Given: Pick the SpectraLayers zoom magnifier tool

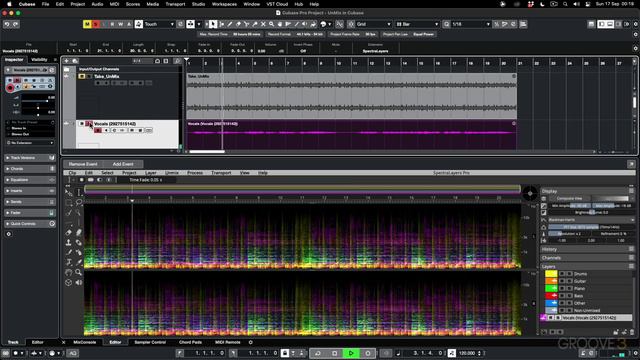Looking at the screenshot, I should 78,272.
